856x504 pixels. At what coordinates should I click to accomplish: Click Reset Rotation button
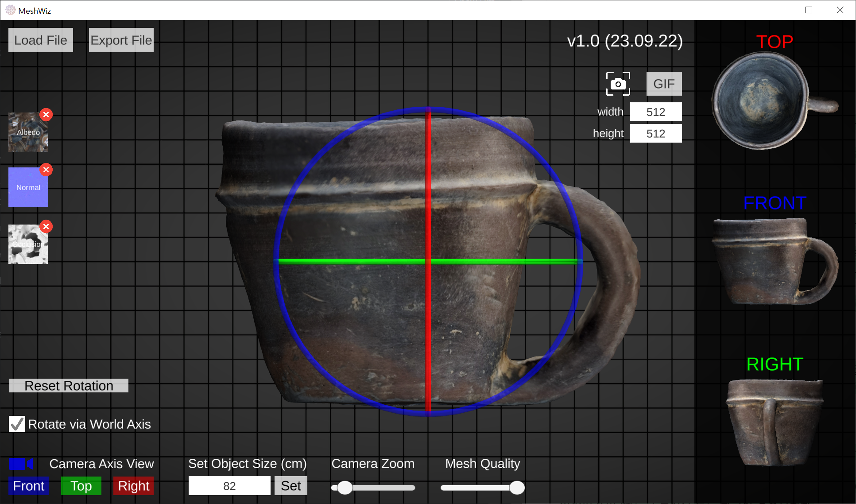pyautogui.click(x=69, y=386)
